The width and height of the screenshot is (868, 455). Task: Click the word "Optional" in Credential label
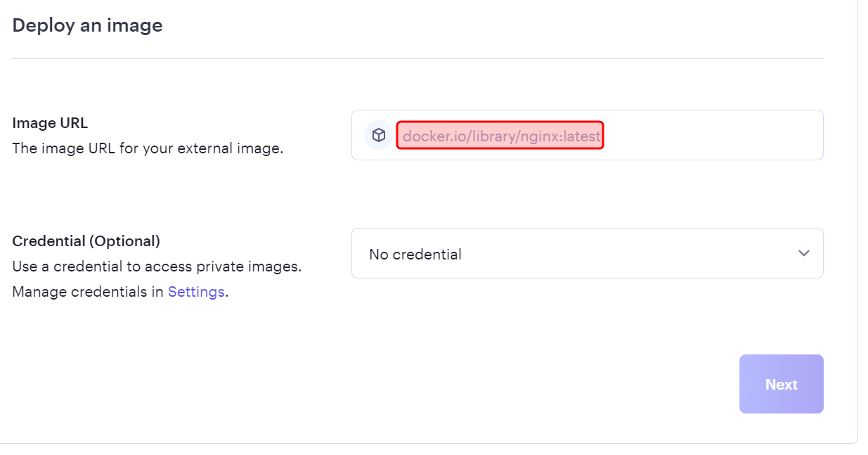[x=123, y=241]
